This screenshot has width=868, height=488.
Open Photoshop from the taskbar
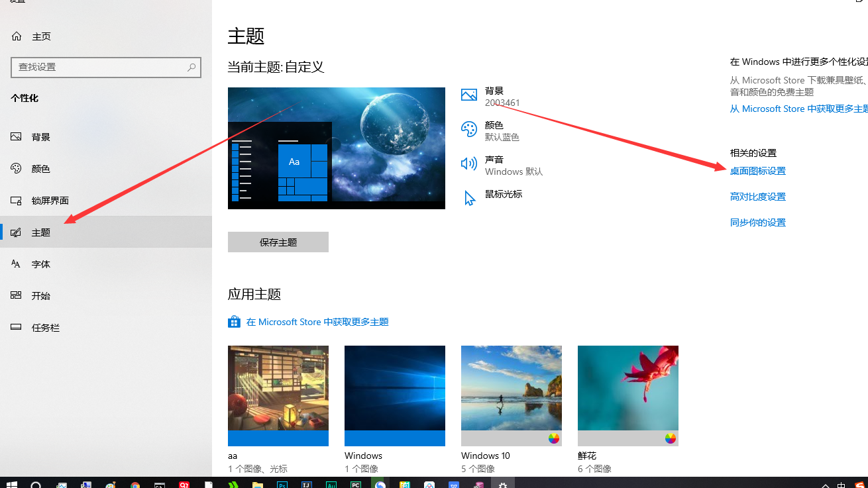click(282, 485)
